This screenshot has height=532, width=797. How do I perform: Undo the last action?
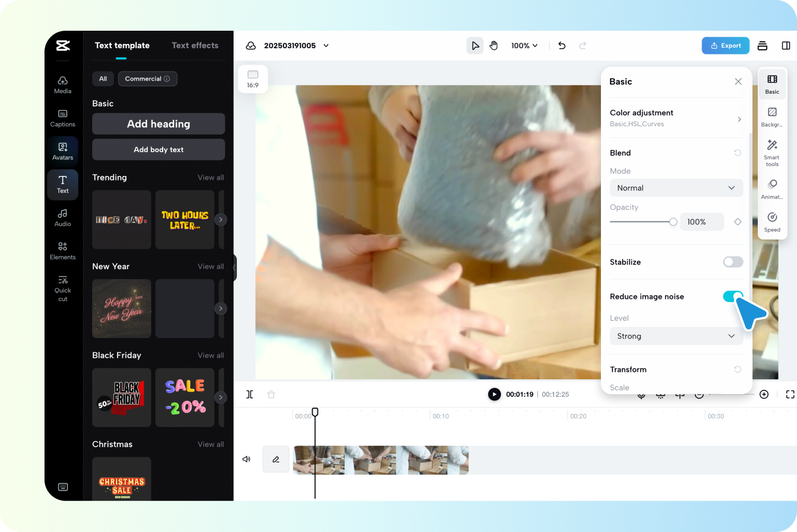(562, 46)
